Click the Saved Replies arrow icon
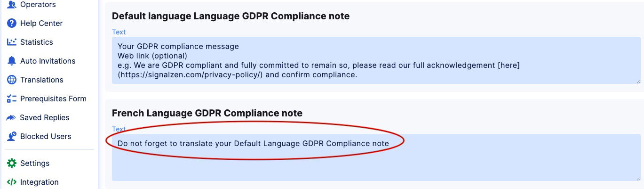The image size is (644, 189). tap(12, 118)
